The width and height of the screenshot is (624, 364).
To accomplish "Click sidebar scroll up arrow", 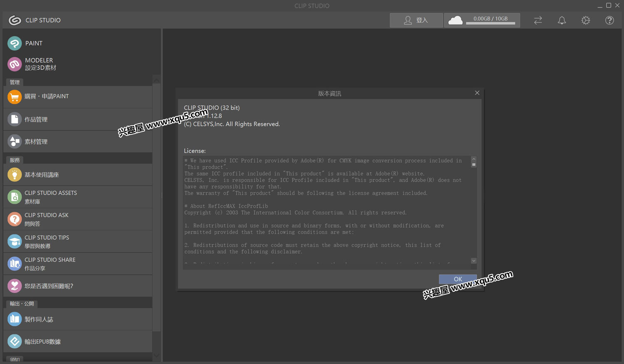I will tap(156, 80).
